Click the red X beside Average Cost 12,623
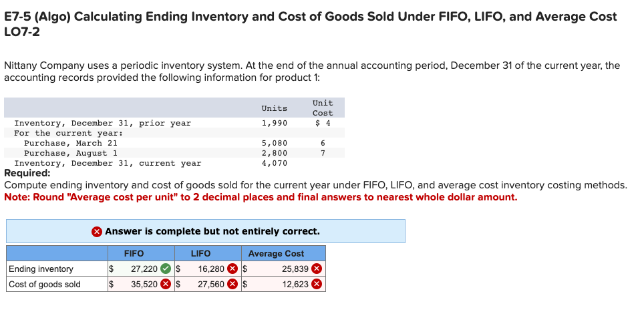The height and width of the screenshot is (326, 644). point(316,284)
